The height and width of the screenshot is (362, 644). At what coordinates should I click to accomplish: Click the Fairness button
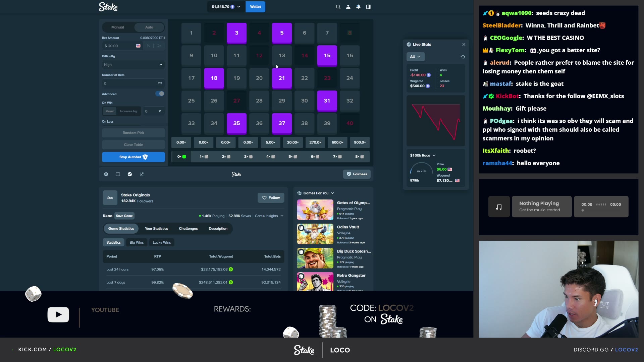(357, 174)
